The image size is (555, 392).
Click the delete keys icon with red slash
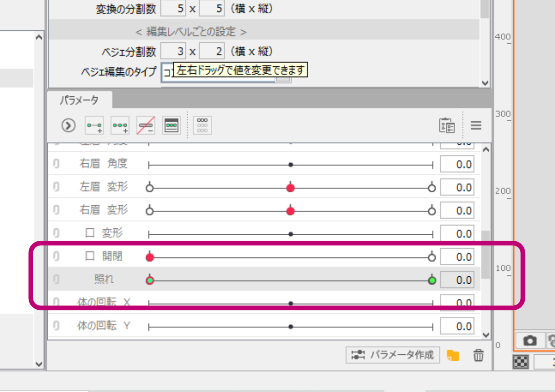click(146, 126)
